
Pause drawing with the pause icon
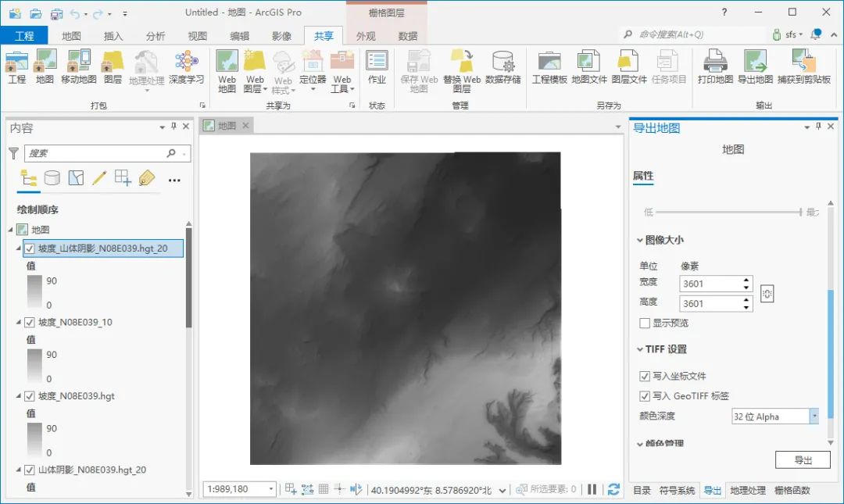pyautogui.click(x=592, y=489)
